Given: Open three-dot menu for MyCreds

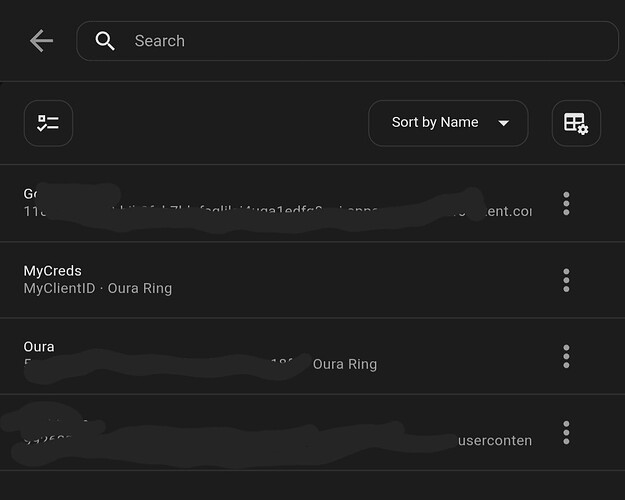Looking at the screenshot, I should pyautogui.click(x=566, y=280).
